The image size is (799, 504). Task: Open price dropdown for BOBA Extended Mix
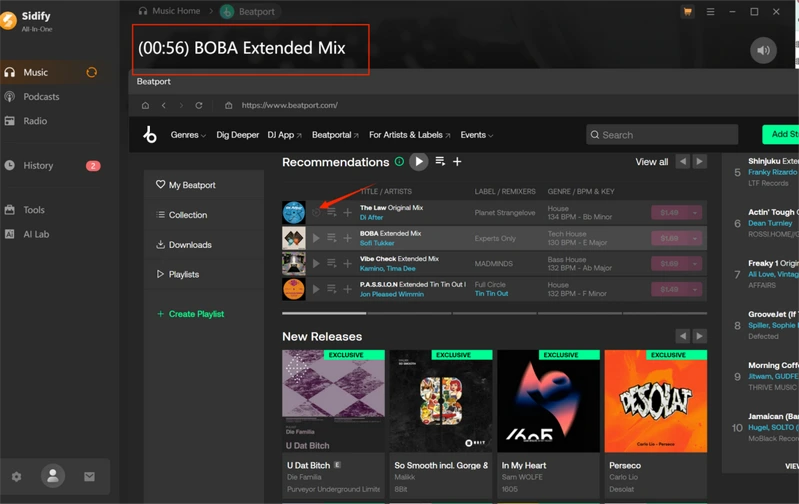click(x=695, y=238)
